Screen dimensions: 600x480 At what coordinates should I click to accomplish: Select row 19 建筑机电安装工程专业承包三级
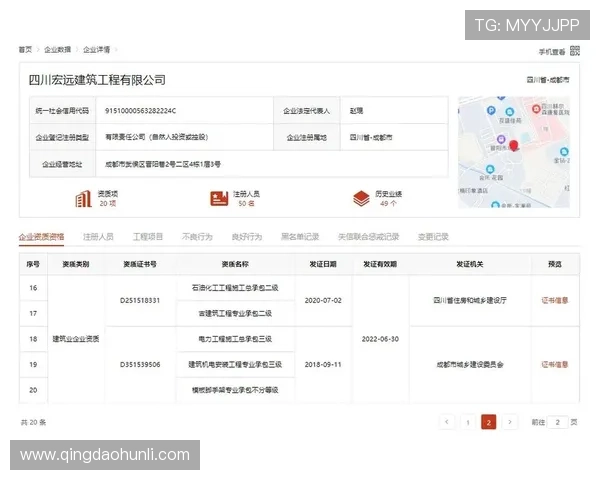click(x=235, y=364)
